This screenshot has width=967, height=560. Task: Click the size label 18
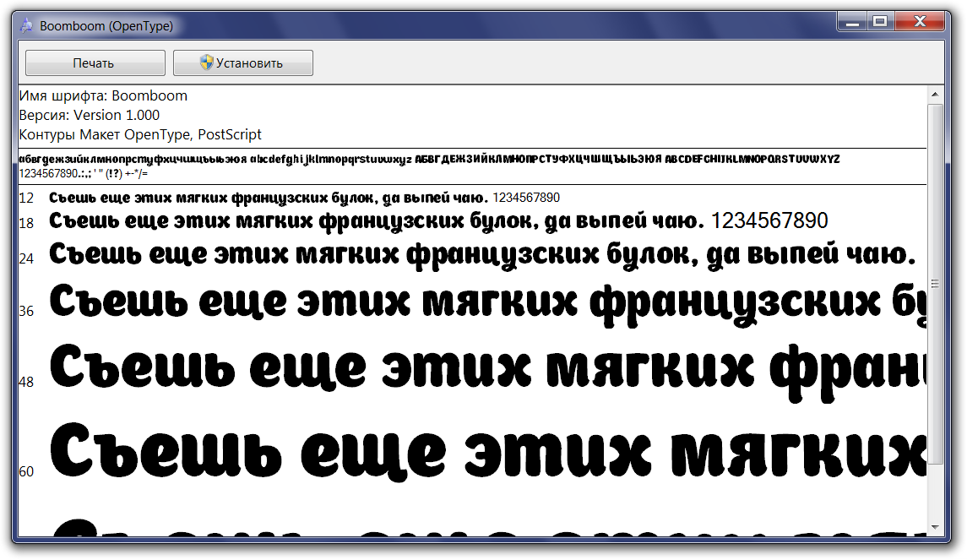click(26, 223)
